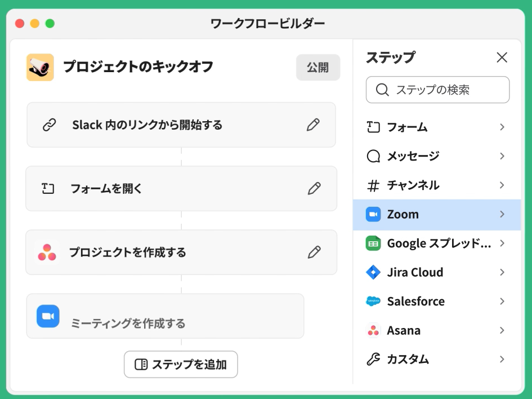Click the Google Sheets icon in steps list

pyautogui.click(x=373, y=243)
